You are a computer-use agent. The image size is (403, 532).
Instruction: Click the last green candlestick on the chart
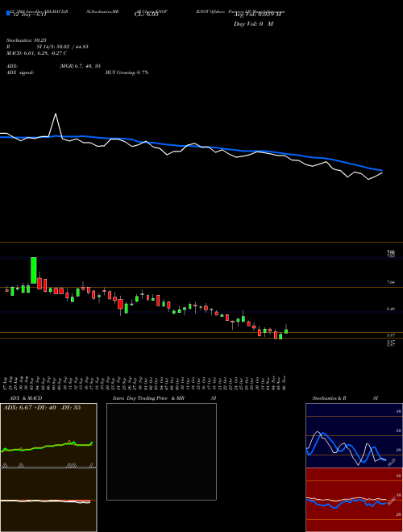coord(286,331)
